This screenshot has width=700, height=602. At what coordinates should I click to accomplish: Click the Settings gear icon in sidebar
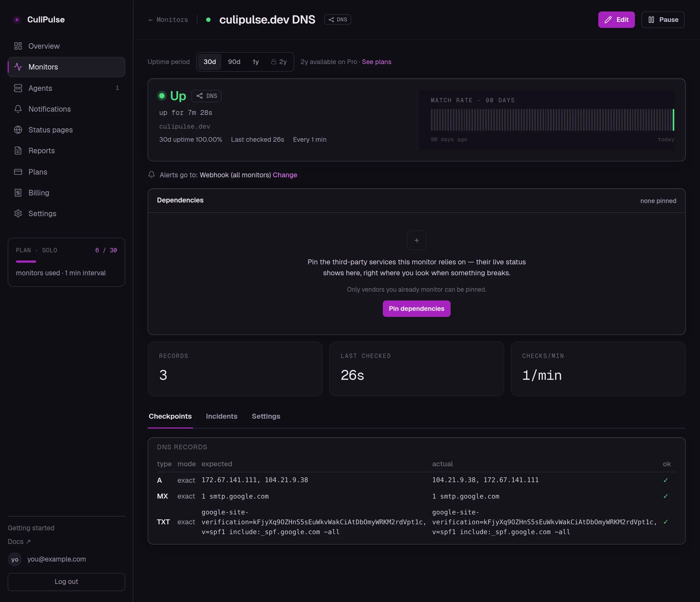tap(18, 214)
